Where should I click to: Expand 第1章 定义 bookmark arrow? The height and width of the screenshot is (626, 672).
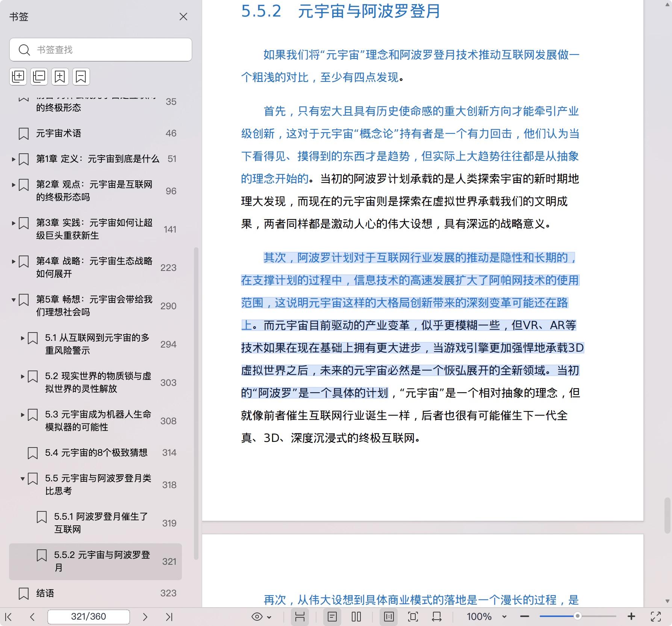pyautogui.click(x=13, y=159)
